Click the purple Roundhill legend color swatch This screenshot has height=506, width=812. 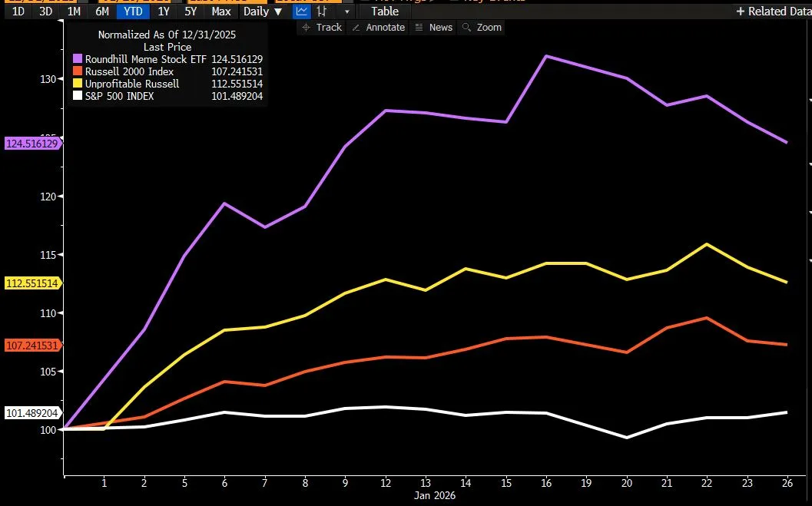[x=77, y=59]
